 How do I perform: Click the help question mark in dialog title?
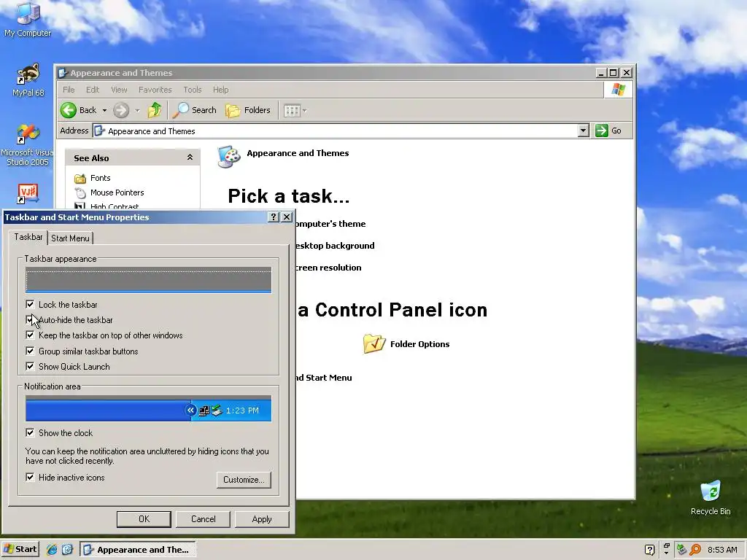click(x=273, y=217)
